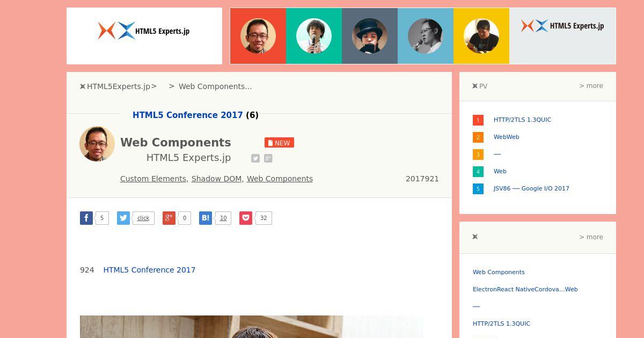Click the Google+ share count 0
The width and height of the screenshot is (644, 338).
tap(185, 218)
